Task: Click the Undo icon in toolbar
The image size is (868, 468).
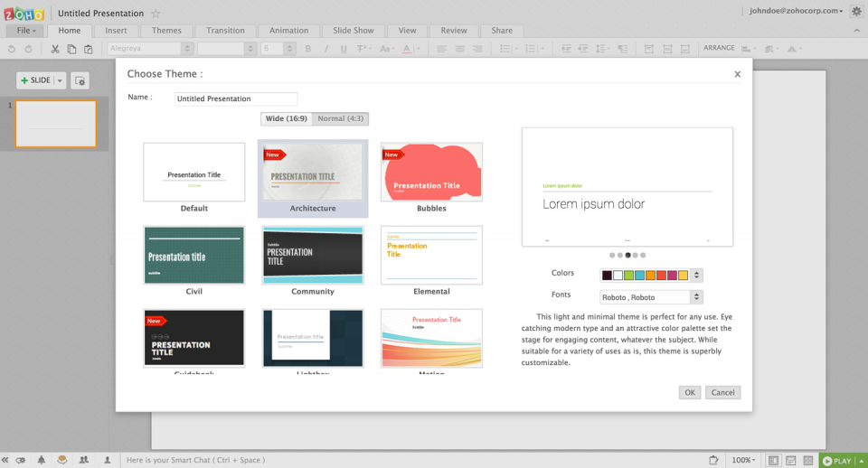Action: 11,49
